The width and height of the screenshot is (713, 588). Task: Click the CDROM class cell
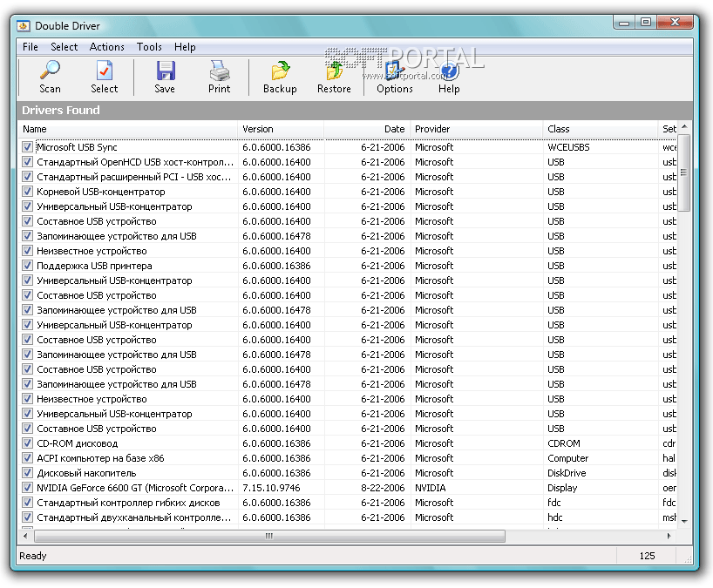click(564, 443)
